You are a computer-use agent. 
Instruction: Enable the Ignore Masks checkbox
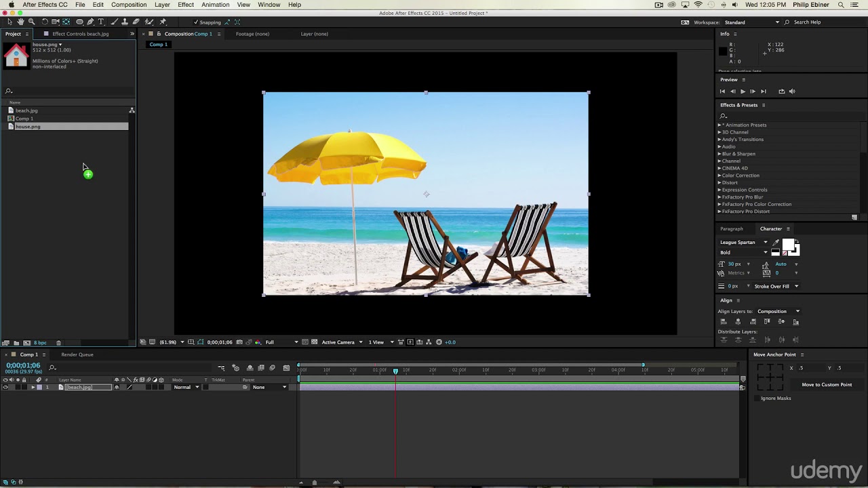pos(757,399)
